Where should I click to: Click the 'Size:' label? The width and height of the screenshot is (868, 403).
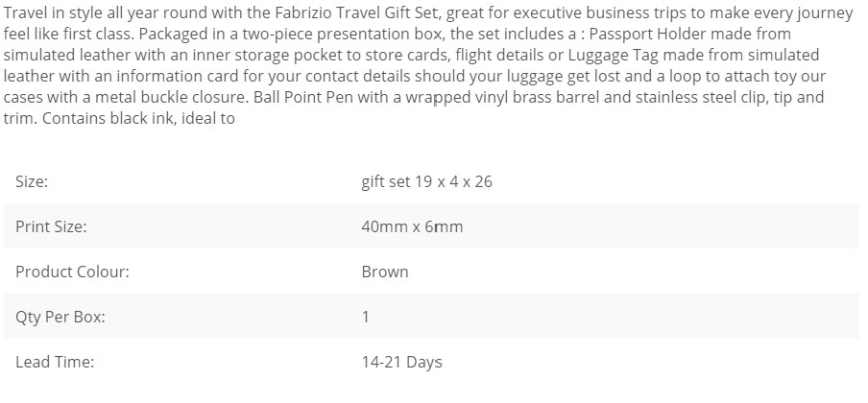click(32, 181)
